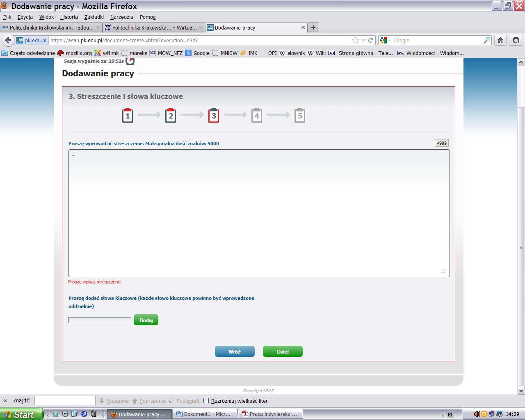Open the Plik menu
The height and width of the screenshot is (420, 525).
tap(7, 17)
